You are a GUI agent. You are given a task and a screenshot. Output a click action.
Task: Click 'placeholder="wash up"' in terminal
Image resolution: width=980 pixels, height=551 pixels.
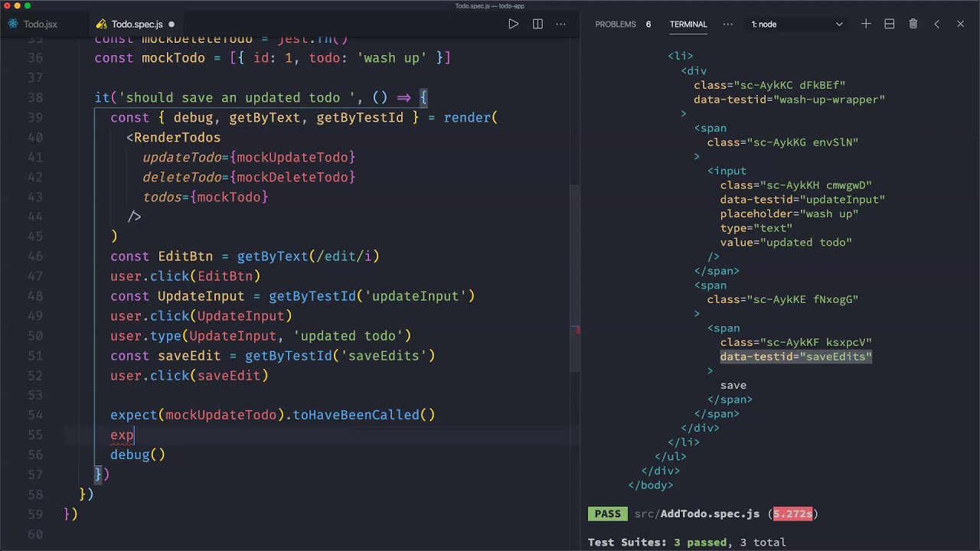click(789, 214)
